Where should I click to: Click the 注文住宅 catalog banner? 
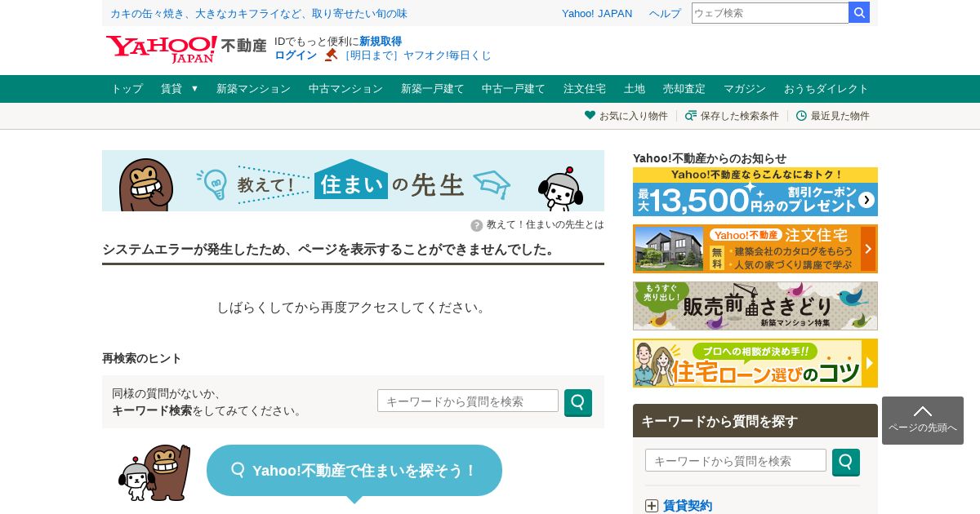pos(755,249)
